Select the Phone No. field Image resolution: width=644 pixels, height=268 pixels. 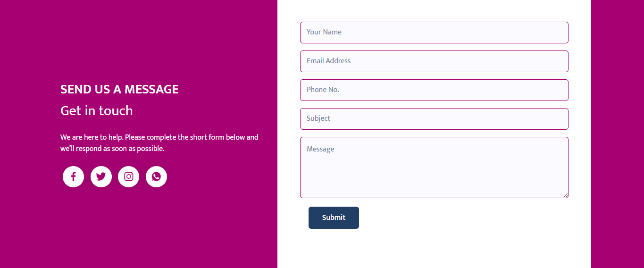[x=434, y=90]
